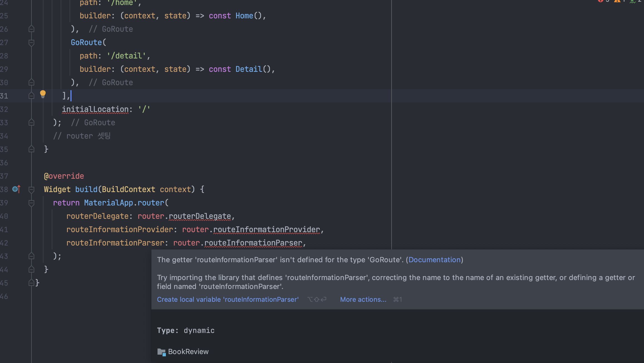
Task: Click line number 40 in the gutter
Action: (4, 216)
